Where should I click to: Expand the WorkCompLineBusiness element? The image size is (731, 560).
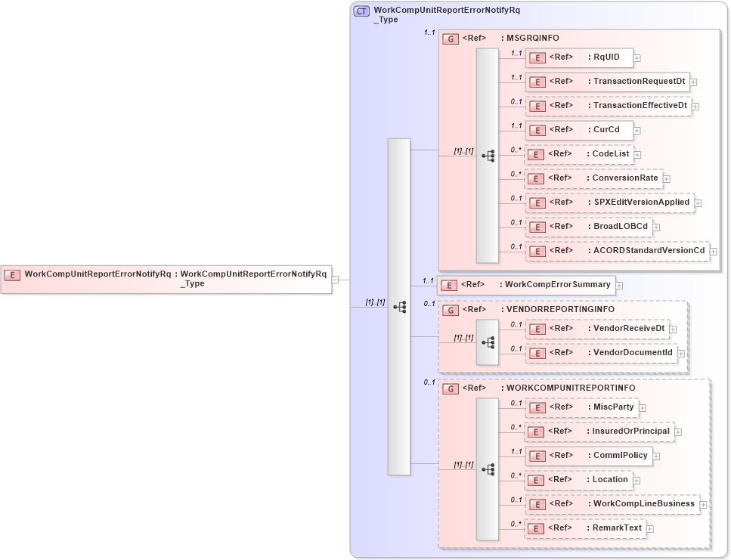[703, 503]
